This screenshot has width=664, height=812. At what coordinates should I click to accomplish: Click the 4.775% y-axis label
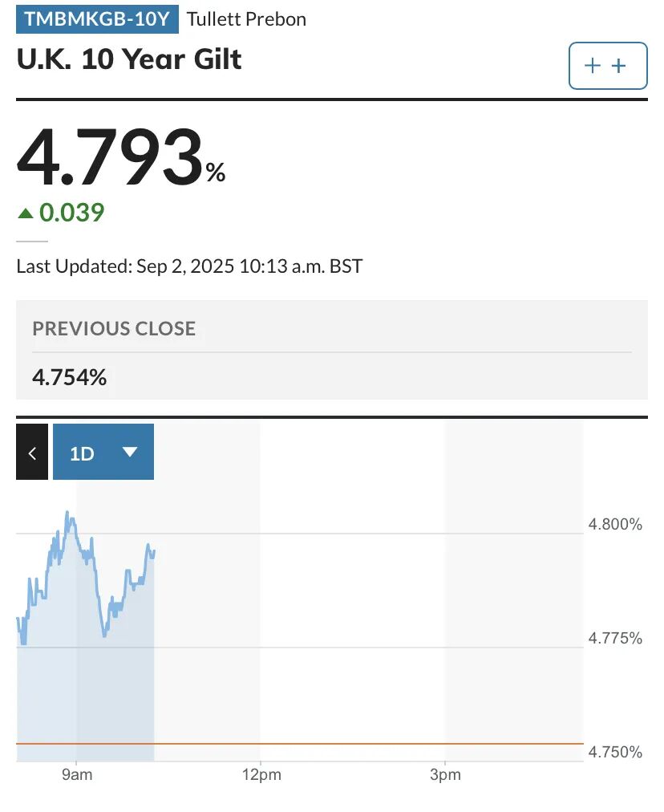615,639
